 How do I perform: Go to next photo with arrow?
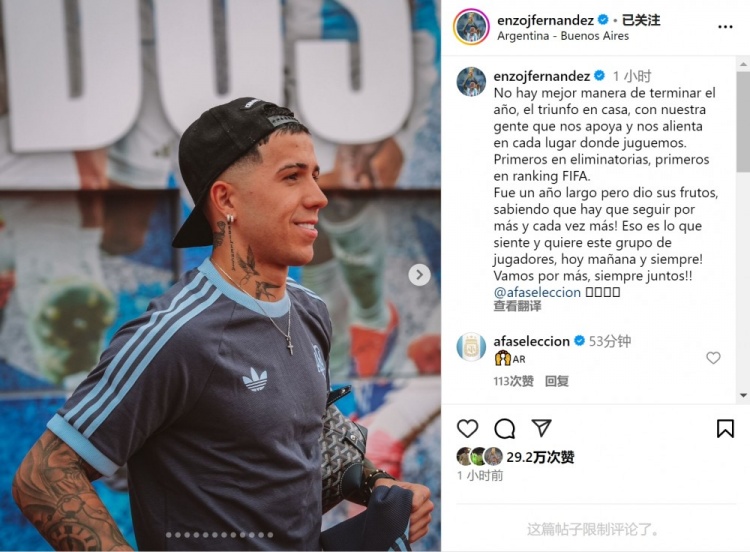point(419,275)
